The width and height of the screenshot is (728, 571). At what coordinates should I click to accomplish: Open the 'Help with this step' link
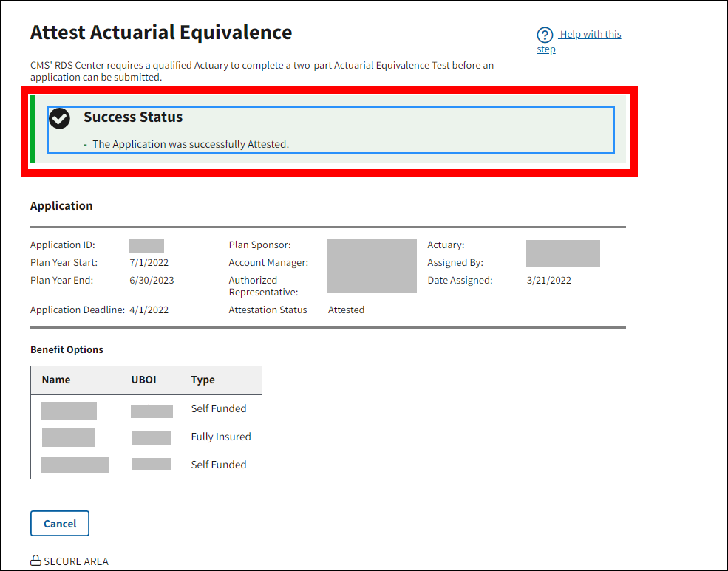click(590, 35)
